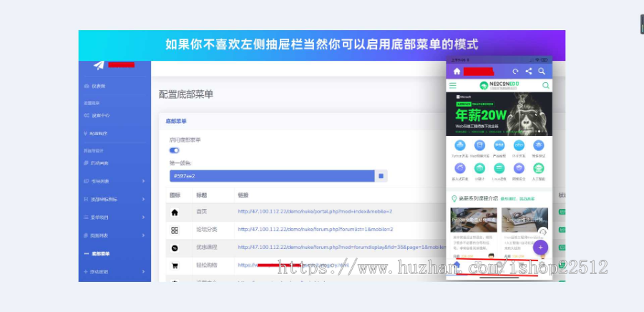Image resolution: width=644 pixels, height=312 pixels.
Task: Expand 菜单项目 sidebar chevron
Action: click(143, 217)
